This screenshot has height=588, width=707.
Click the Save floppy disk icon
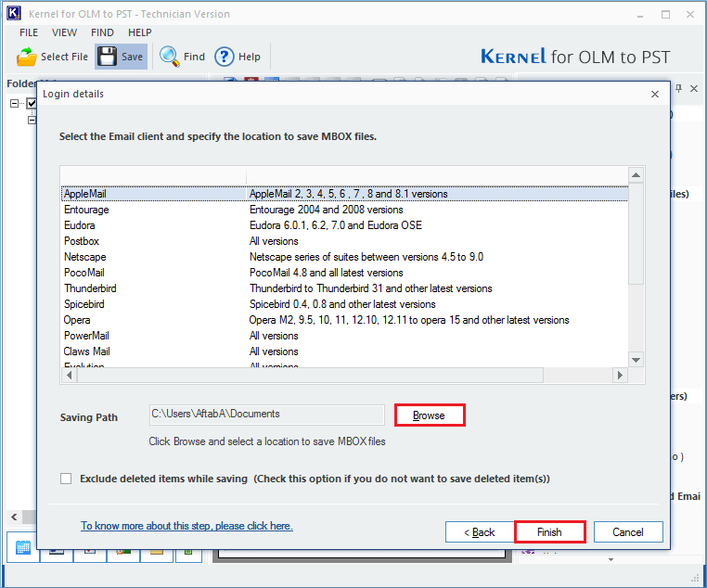[108, 57]
